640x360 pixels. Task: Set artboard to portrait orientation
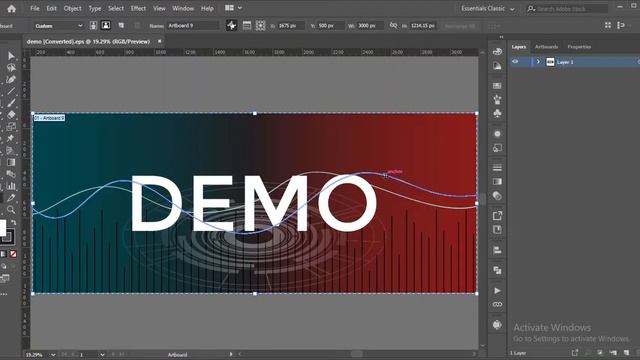coord(93,25)
